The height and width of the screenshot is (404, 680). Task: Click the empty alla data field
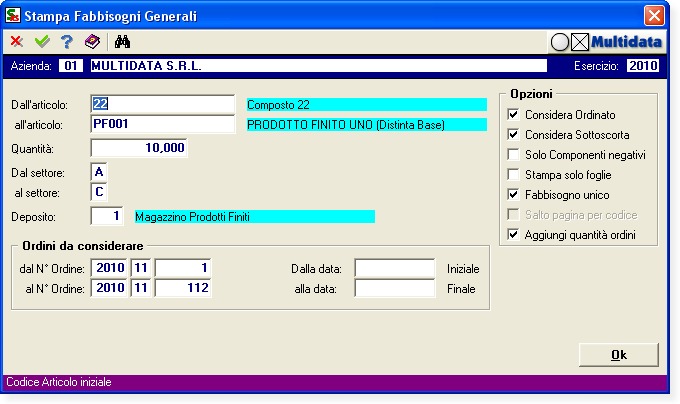pos(395,288)
